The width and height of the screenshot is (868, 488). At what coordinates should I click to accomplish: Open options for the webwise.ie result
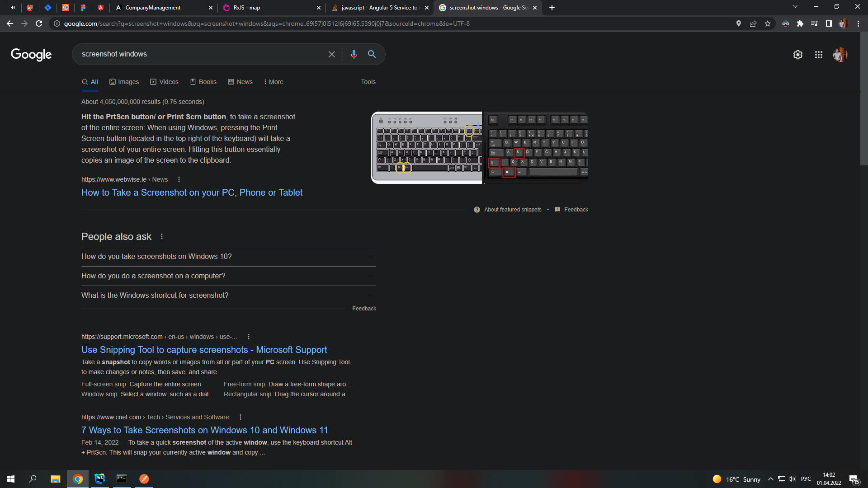coord(179,179)
